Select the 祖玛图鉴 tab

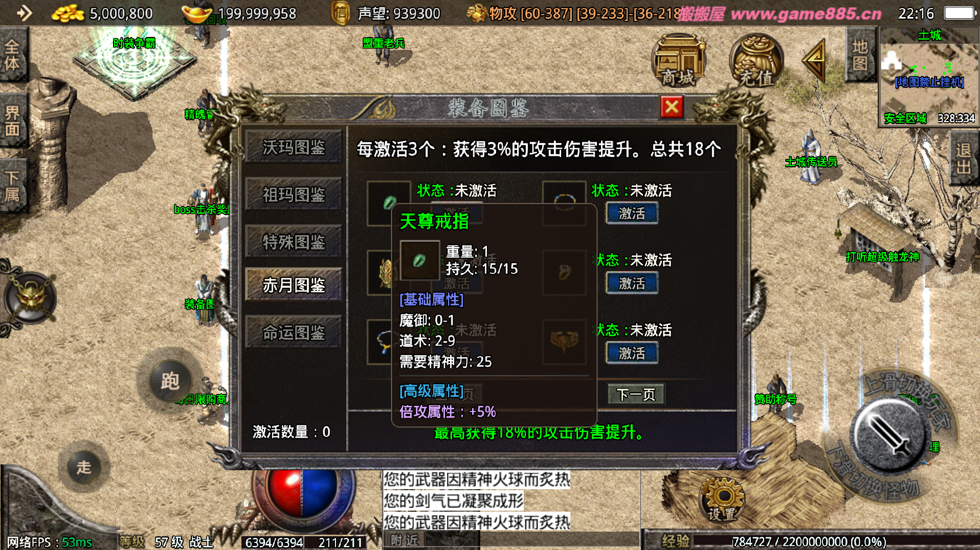click(294, 195)
